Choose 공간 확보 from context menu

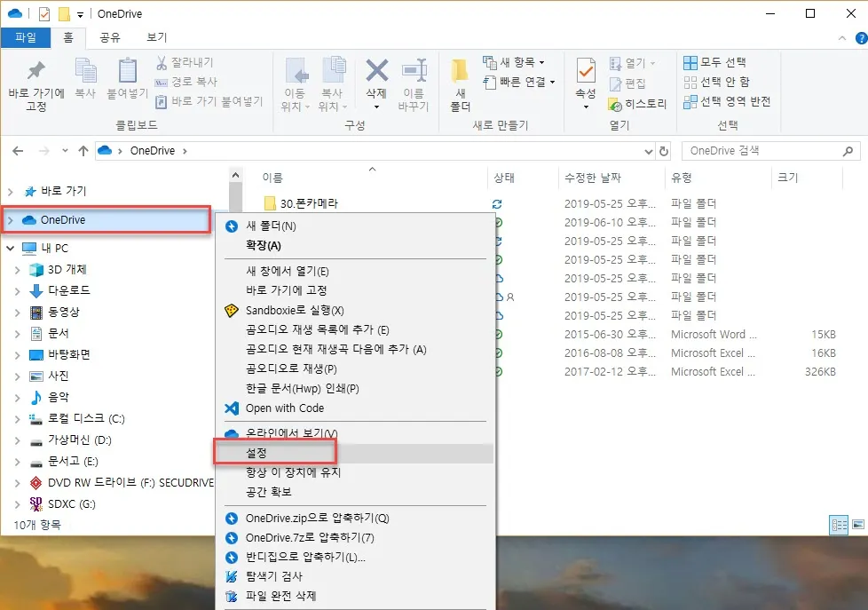tap(268, 491)
